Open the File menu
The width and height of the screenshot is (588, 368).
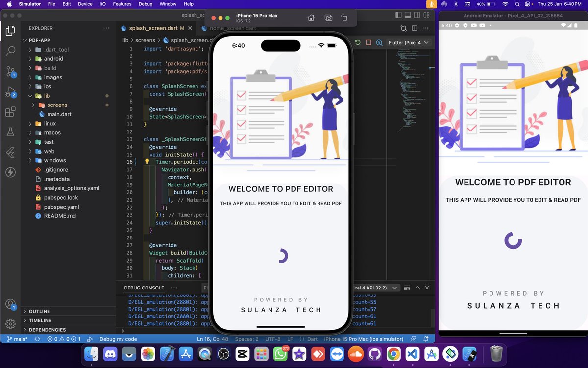click(x=51, y=4)
